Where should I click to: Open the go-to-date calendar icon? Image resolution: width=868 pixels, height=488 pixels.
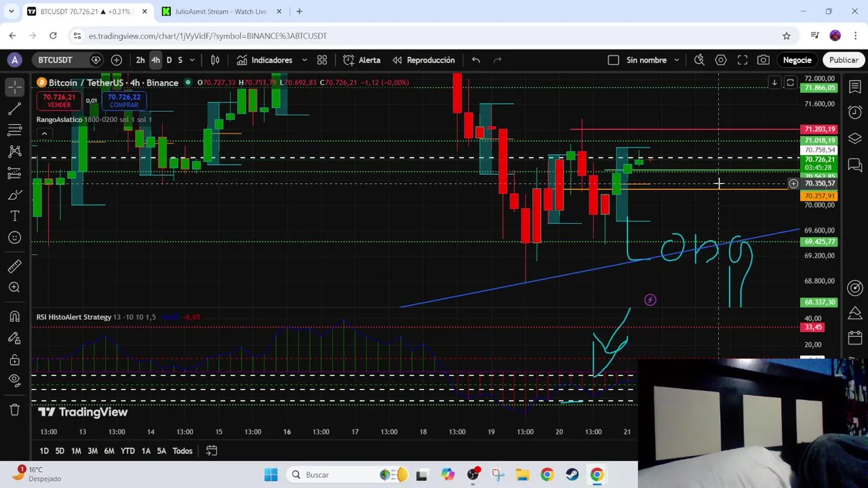point(212,451)
